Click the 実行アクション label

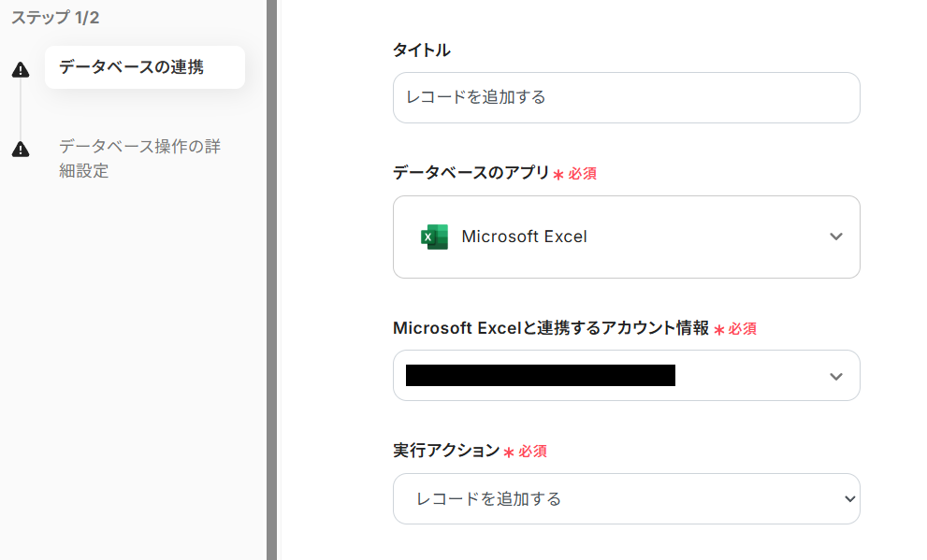pyautogui.click(x=446, y=451)
